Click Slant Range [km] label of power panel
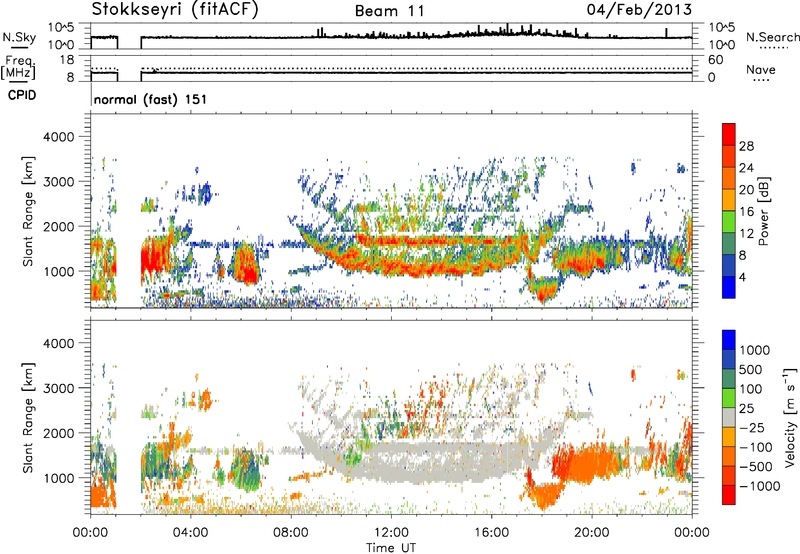 [28, 211]
